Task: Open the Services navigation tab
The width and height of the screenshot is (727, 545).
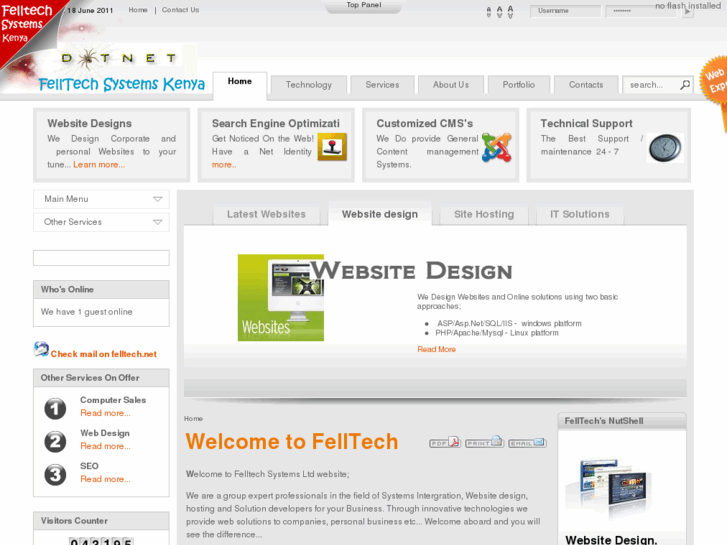Action: 382,85
